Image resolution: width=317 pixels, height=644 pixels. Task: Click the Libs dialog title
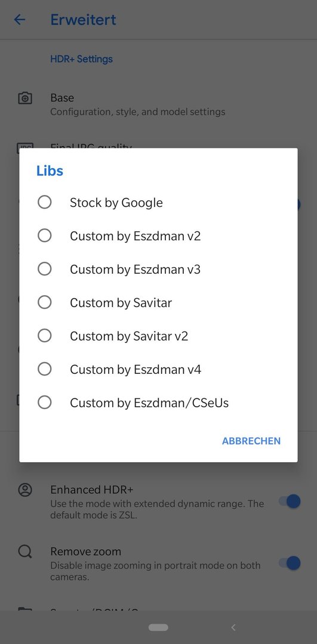50,171
